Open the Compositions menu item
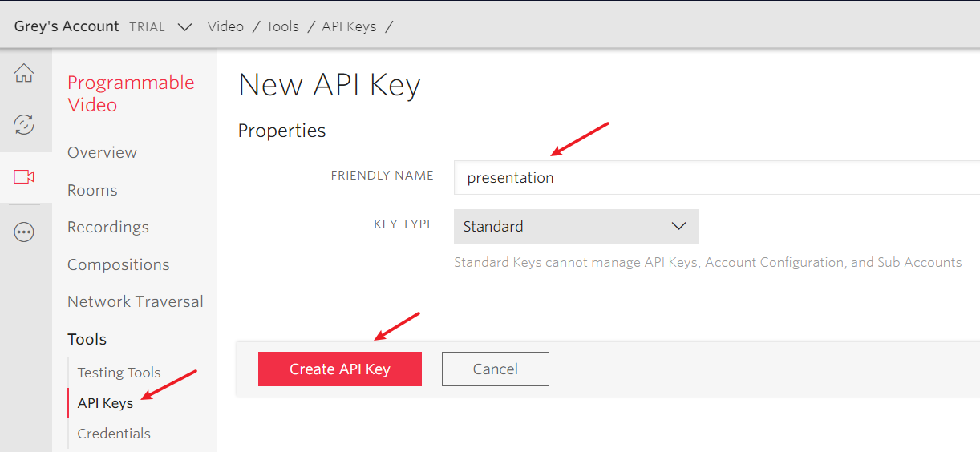This screenshot has width=980, height=452. click(119, 264)
